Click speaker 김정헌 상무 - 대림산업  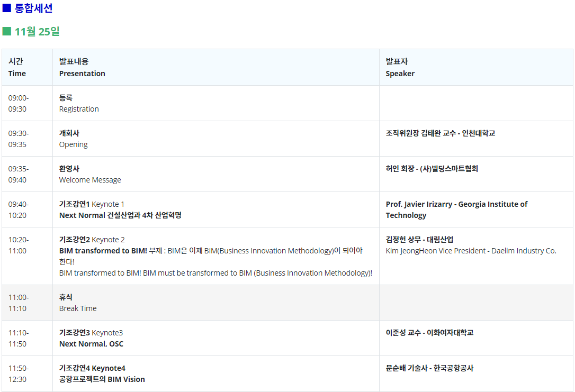click(419, 240)
